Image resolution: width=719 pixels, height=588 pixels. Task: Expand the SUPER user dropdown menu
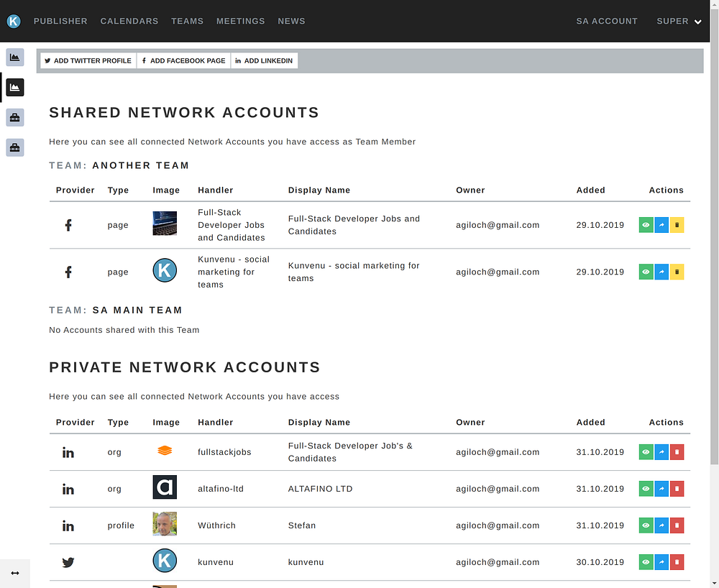tap(679, 22)
